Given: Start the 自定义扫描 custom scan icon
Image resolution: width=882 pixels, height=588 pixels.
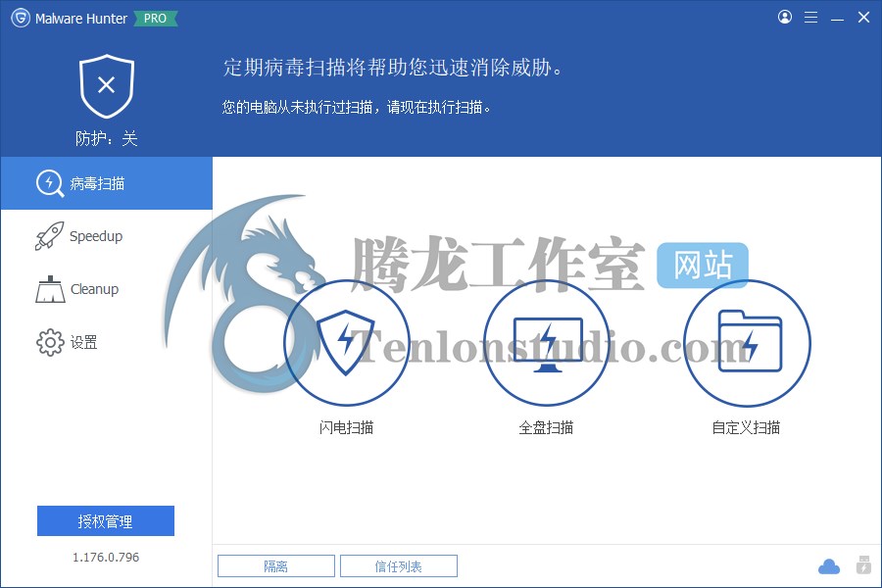Looking at the screenshot, I should point(747,343).
